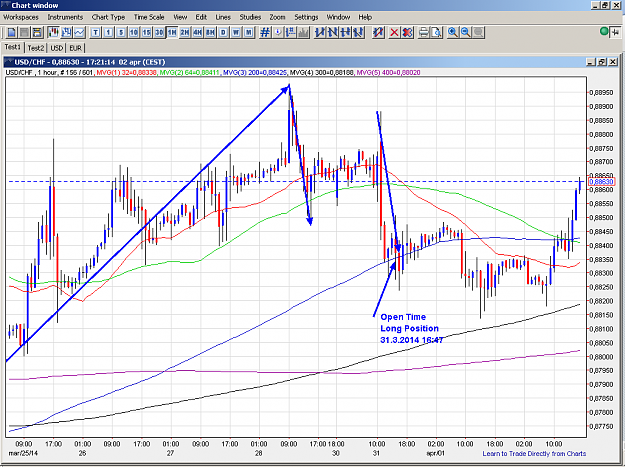The width and height of the screenshot is (625, 467).
Task: Click the 15 minute timeframe button
Action: pos(146,32)
